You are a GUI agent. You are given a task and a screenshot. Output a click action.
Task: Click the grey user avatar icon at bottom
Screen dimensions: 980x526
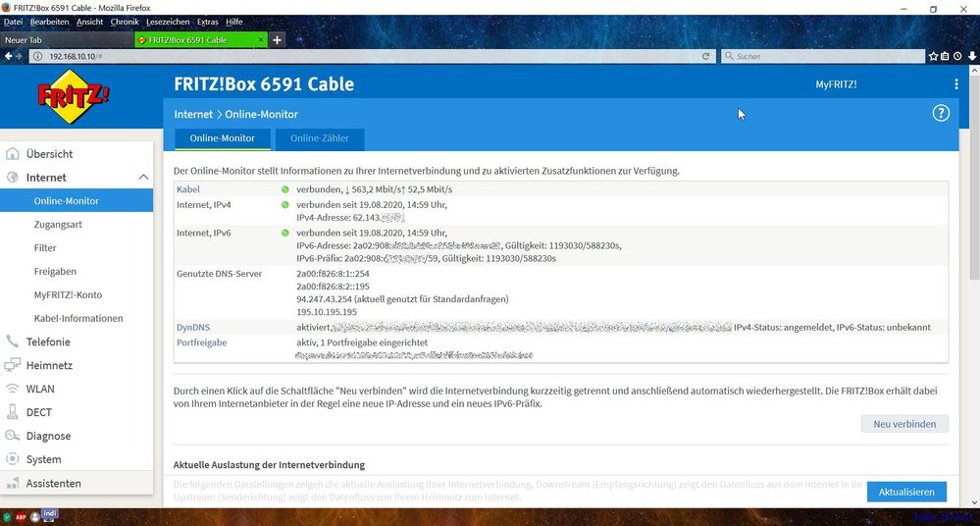35,516
